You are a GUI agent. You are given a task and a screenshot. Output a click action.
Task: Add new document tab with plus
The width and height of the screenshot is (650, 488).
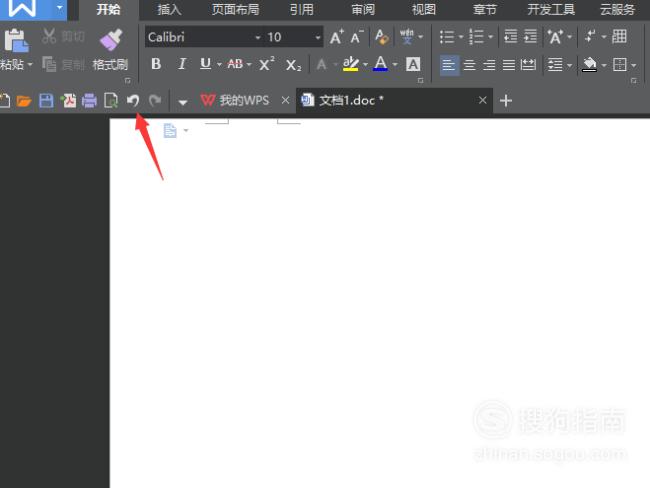(506, 101)
